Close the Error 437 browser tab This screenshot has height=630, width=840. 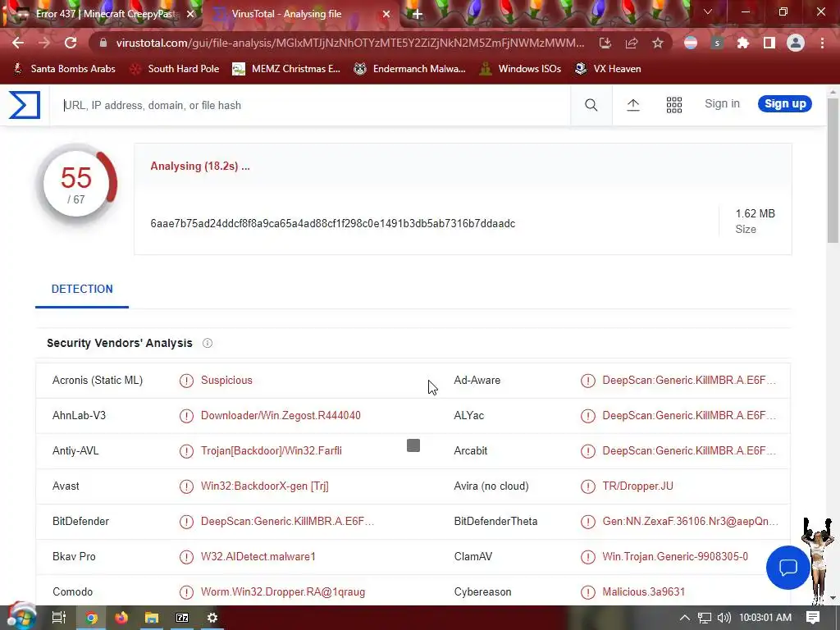[190, 14]
